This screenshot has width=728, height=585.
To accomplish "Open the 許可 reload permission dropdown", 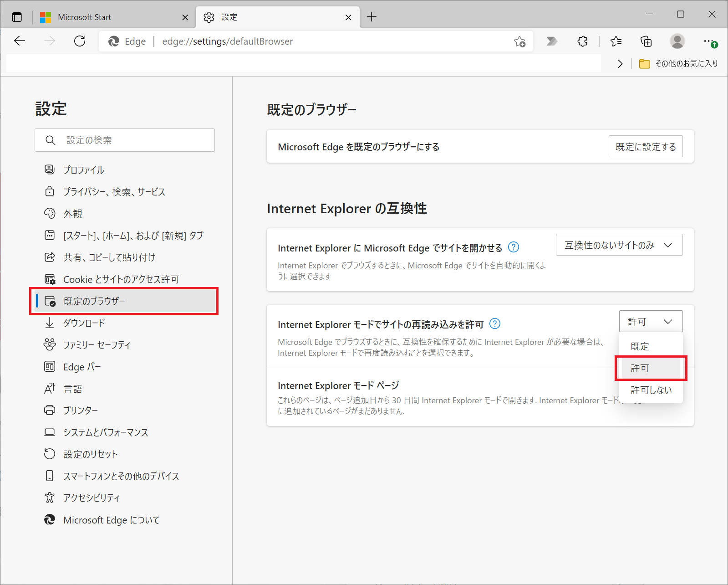I will coord(651,321).
